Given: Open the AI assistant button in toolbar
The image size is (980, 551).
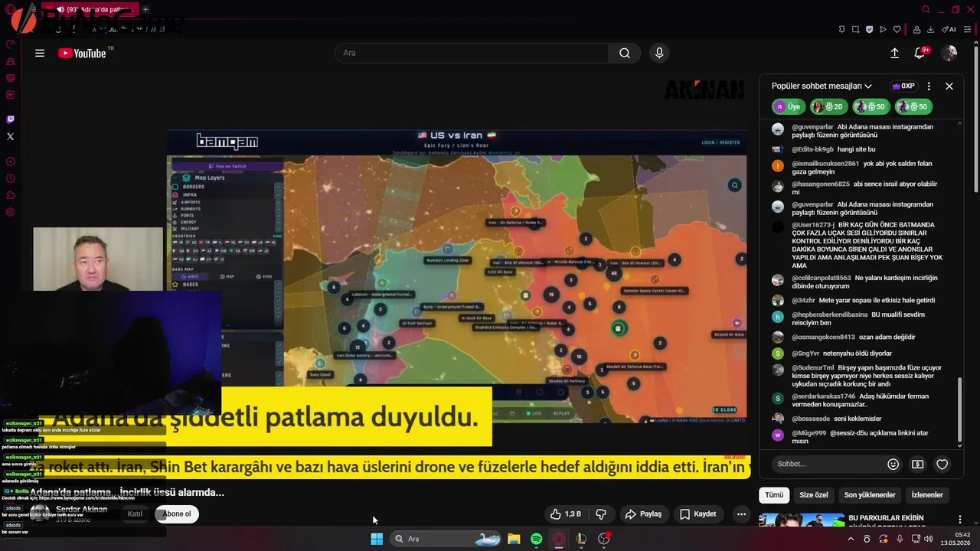Looking at the screenshot, I should [949, 30].
